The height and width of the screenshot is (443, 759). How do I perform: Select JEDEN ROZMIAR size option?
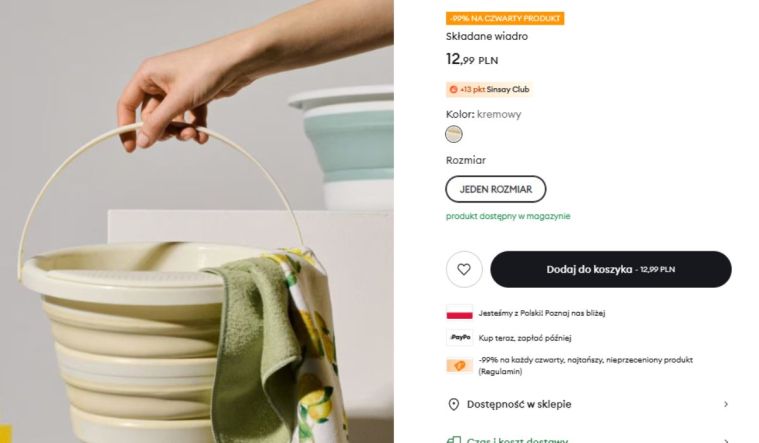(x=496, y=189)
